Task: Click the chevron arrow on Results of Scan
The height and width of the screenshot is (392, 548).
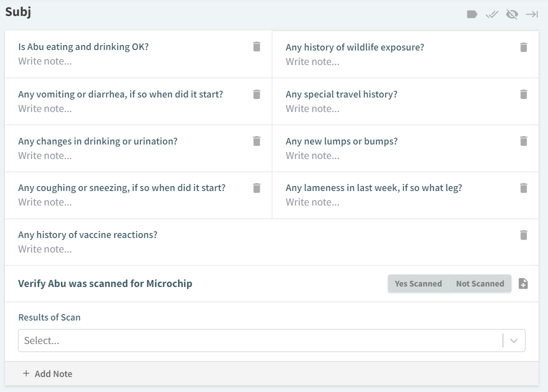Action: point(514,340)
